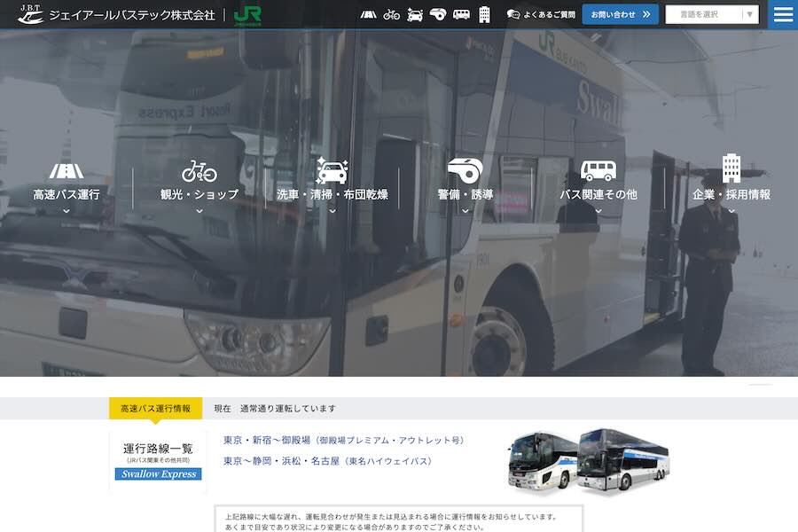This screenshot has width=798, height=532.
Task: Click the two buses thumbnail image
Action: pyautogui.click(x=589, y=462)
